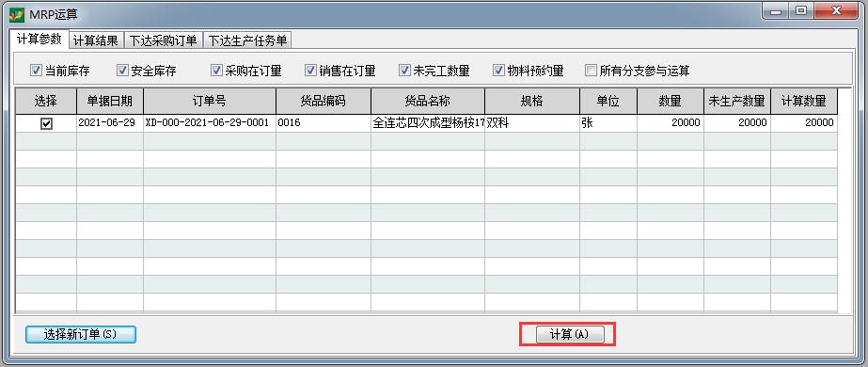The image size is (868, 367).
Task: Click the 货品名称 column header
Action: pyautogui.click(x=428, y=102)
